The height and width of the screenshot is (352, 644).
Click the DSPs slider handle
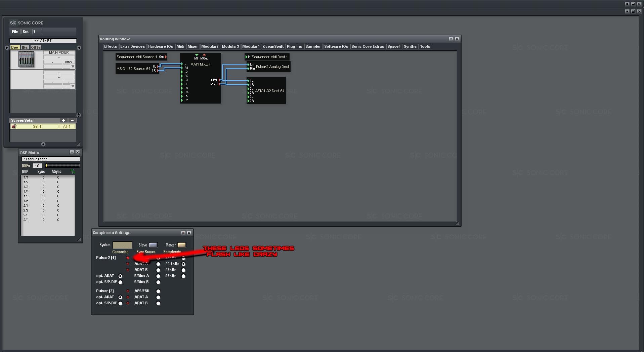click(47, 165)
